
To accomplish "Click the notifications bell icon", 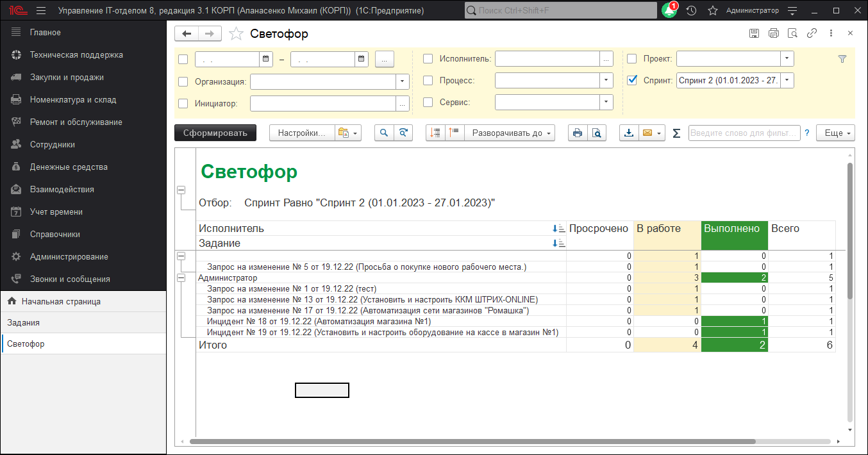I will click(x=669, y=11).
